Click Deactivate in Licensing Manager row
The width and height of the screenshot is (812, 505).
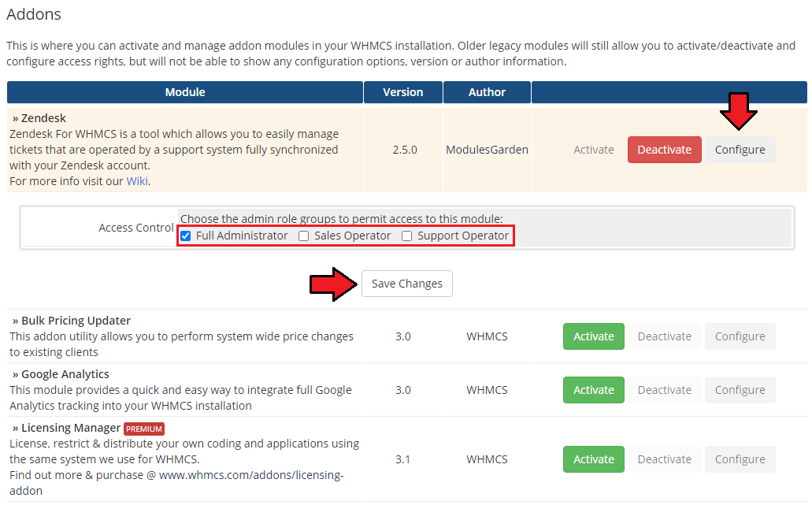pos(665,459)
